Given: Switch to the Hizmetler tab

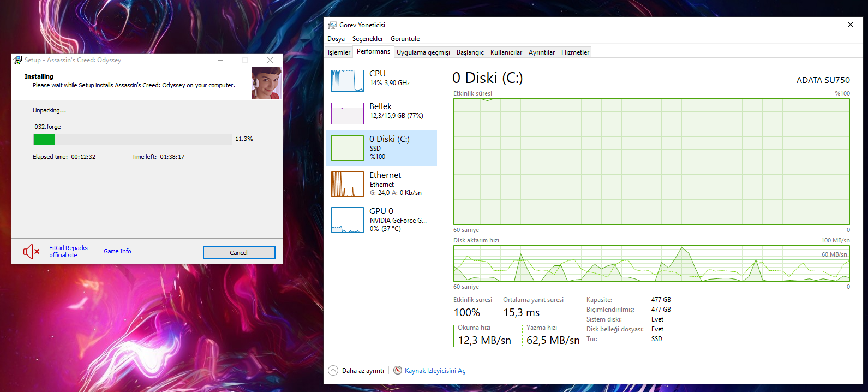Looking at the screenshot, I should 575,52.
